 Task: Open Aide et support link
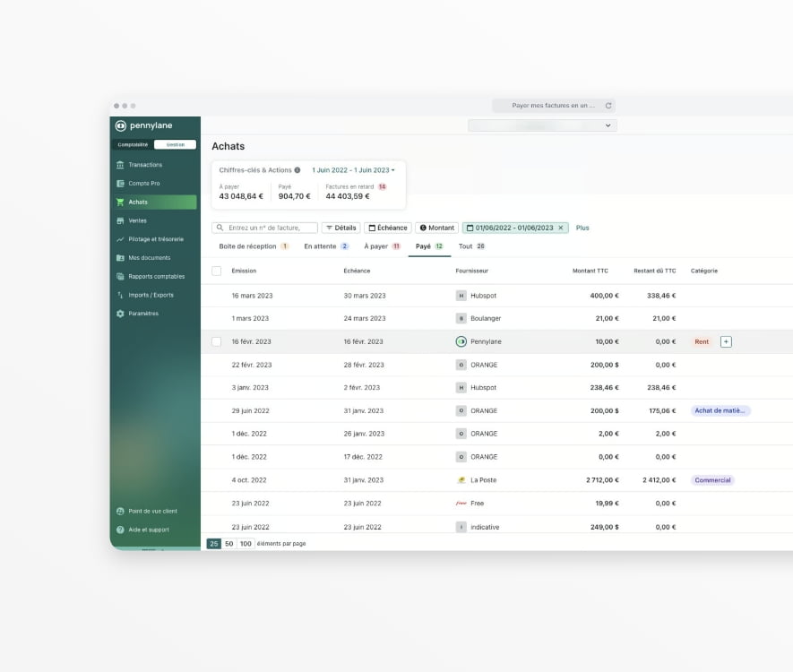[x=149, y=530]
